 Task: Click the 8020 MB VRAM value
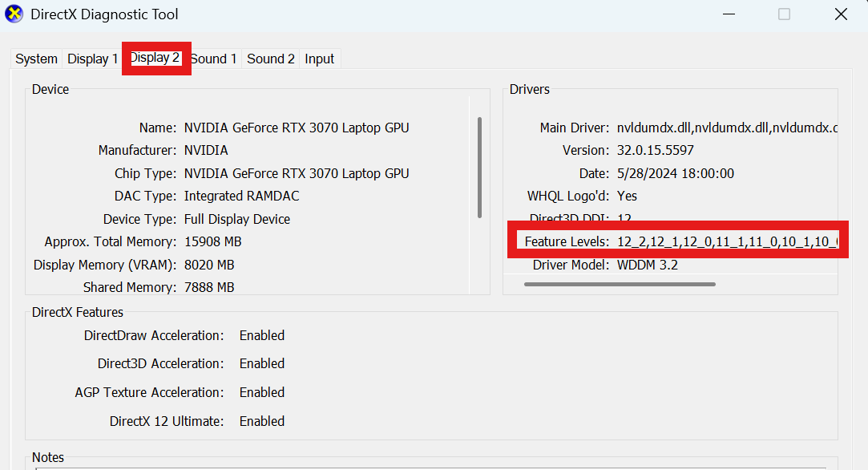coord(209,265)
